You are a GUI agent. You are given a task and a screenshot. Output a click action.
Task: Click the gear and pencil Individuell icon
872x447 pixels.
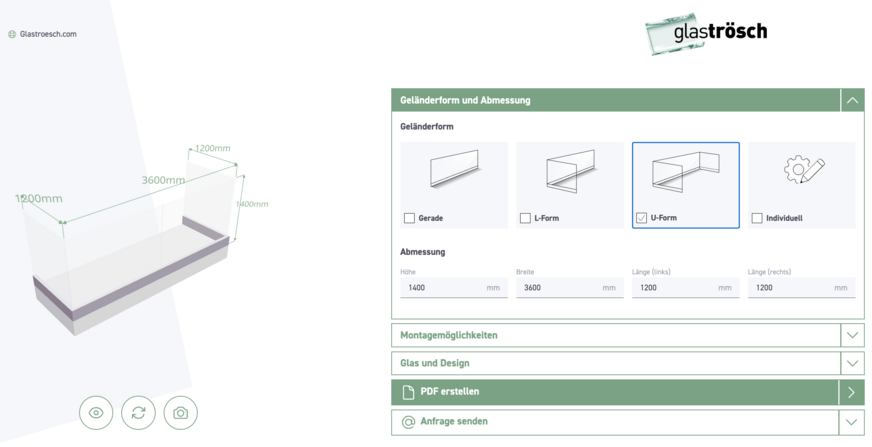[804, 170]
